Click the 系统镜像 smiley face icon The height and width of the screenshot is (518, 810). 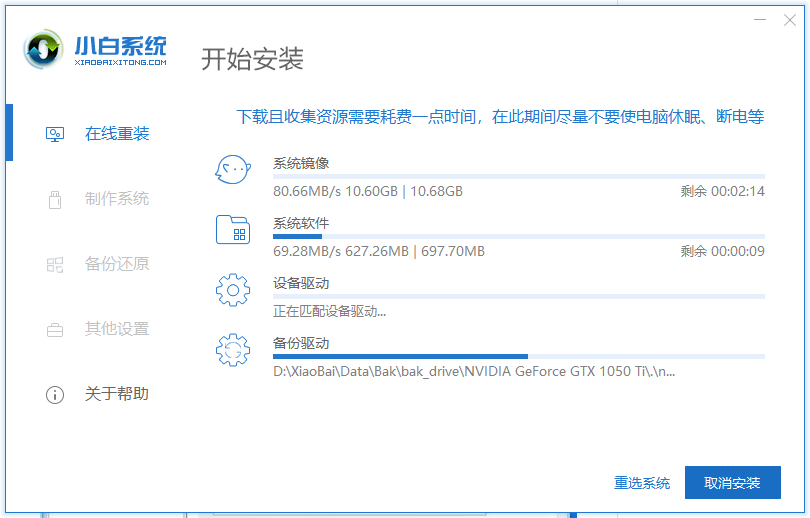click(233, 169)
